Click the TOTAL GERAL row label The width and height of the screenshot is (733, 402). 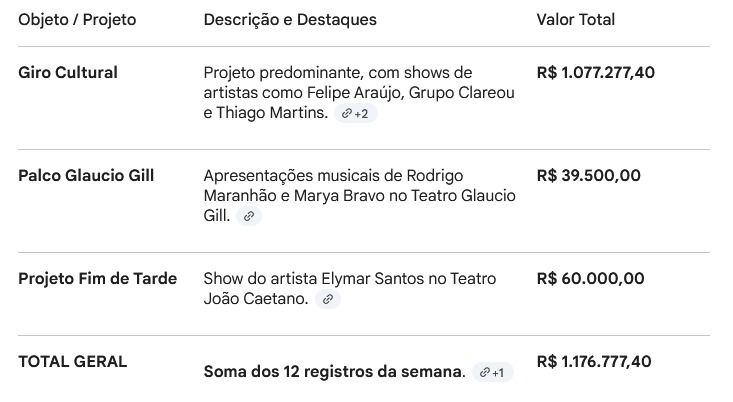pos(72,362)
